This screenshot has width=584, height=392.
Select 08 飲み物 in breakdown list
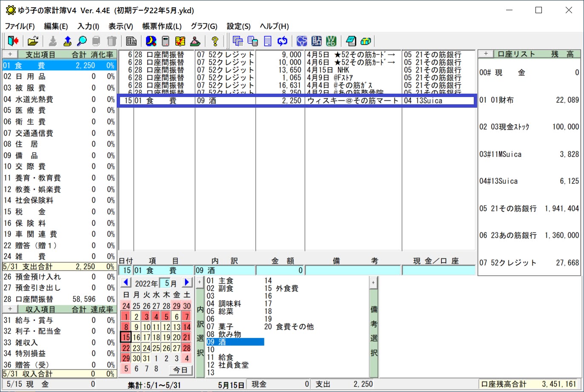point(224,335)
